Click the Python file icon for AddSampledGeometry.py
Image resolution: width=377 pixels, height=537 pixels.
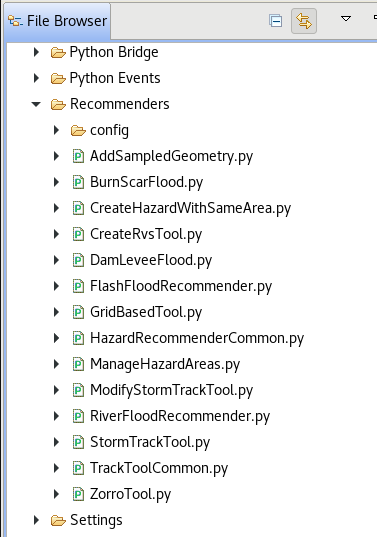click(x=78, y=157)
